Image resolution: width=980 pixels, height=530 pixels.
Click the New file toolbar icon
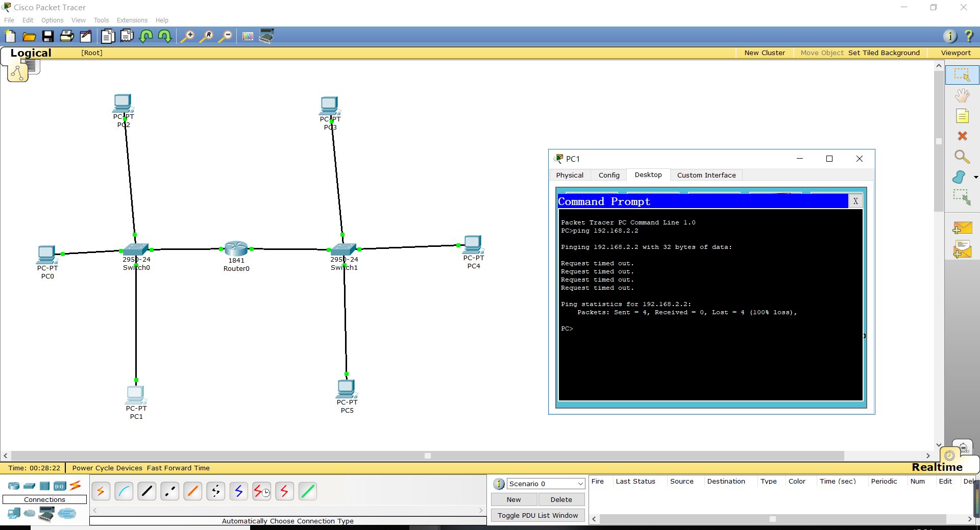pos(10,36)
